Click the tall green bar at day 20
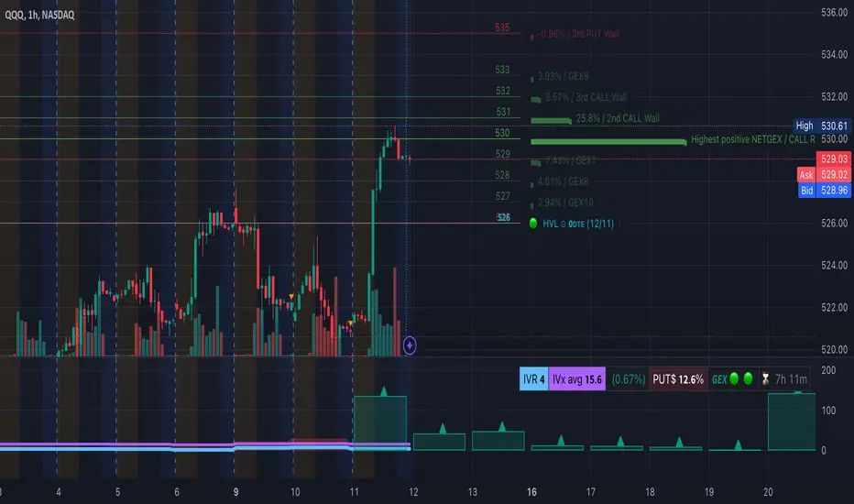 click(x=792, y=422)
